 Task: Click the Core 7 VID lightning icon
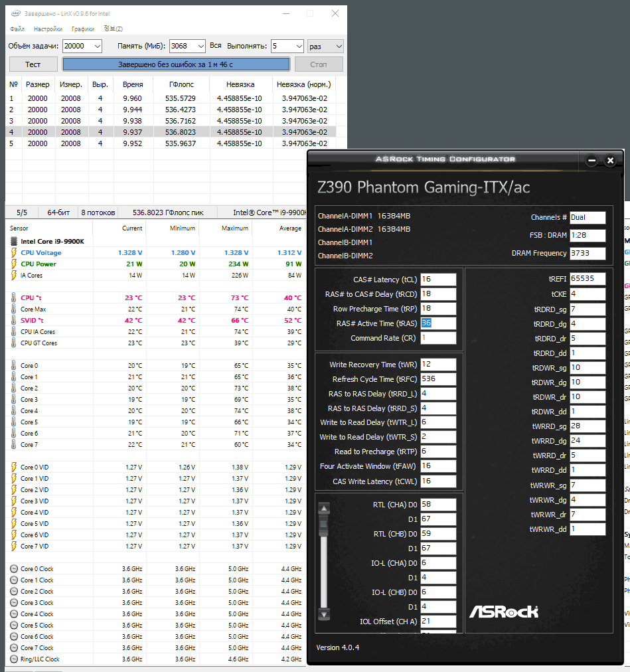(x=14, y=546)
